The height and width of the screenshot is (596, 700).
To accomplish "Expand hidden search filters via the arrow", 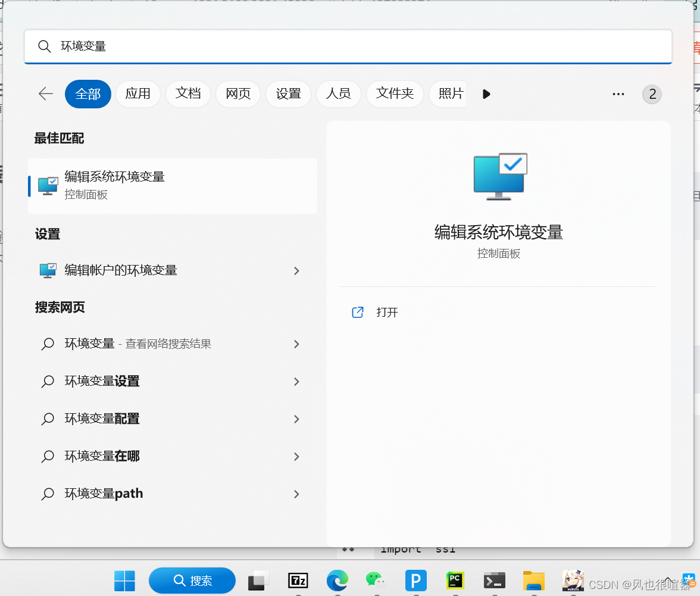I will 486,93.
